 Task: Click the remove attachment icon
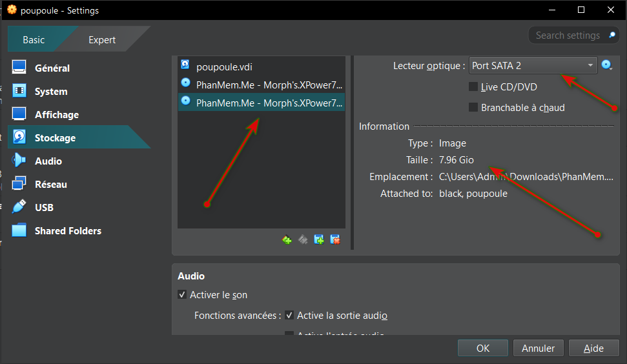point(334,240)
